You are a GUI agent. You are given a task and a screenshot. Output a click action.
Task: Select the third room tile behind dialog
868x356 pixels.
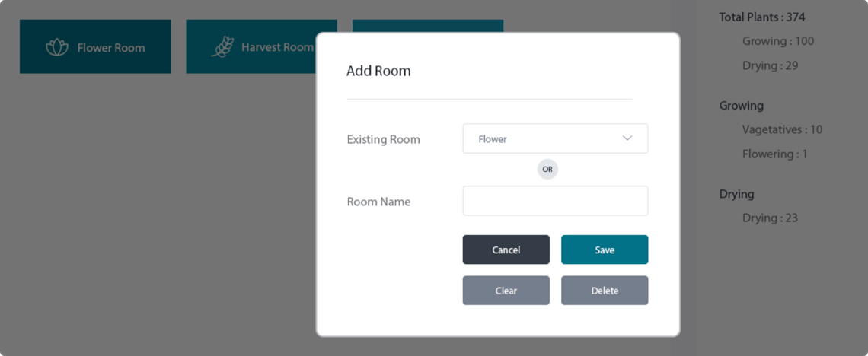pyautogui.click(x=428, y=26)
